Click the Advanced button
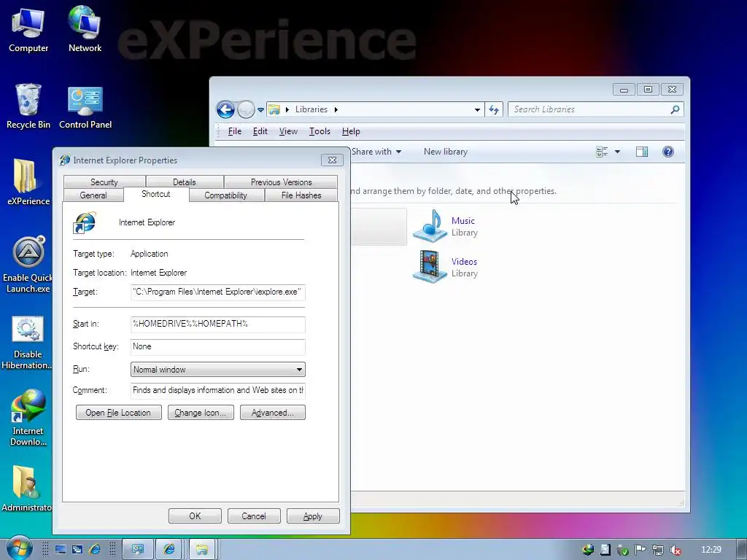The image size is (747, 560). click(273, 413)
